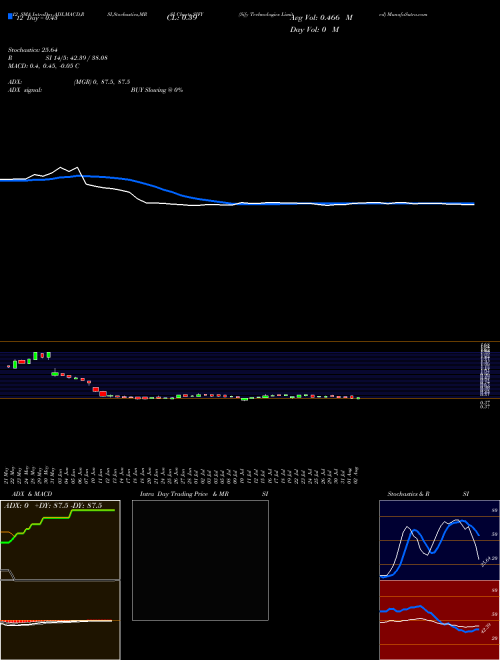Viewport: 500px width, 660px height.
Task: Click the 'Stochastics & R' panel title
Action: pyautogui.click(x=409, y=494)
